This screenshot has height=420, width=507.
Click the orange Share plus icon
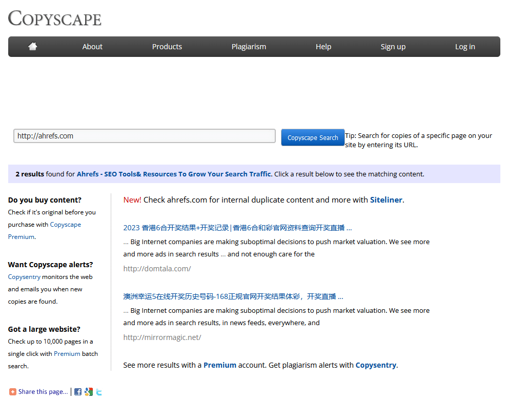[13, 392]
